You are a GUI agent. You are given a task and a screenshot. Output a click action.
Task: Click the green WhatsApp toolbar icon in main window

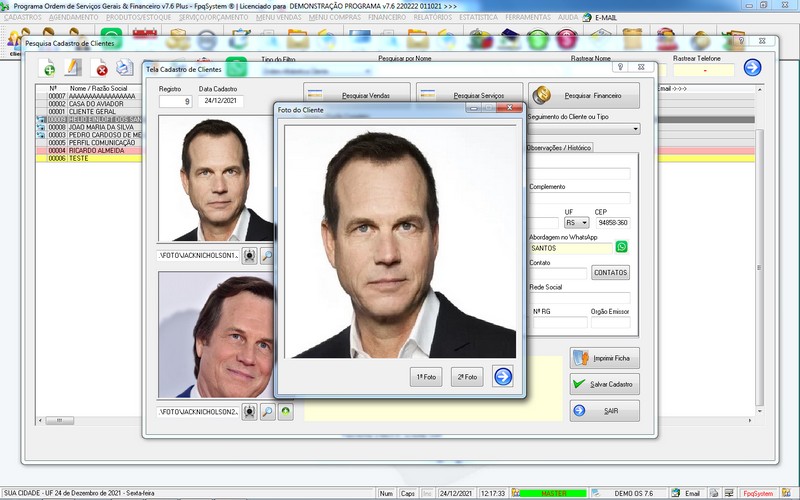pos(111,38)
